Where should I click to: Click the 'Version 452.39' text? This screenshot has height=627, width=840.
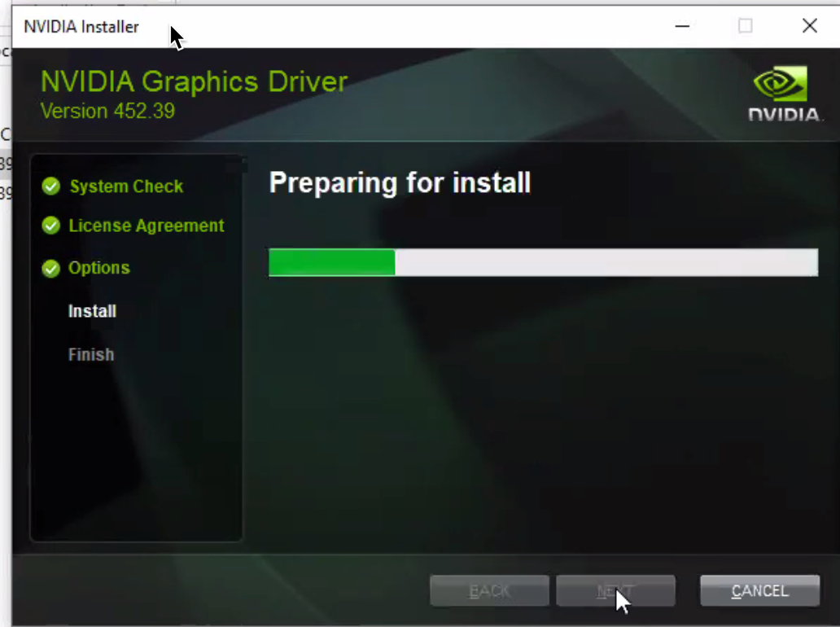point(107,111)
